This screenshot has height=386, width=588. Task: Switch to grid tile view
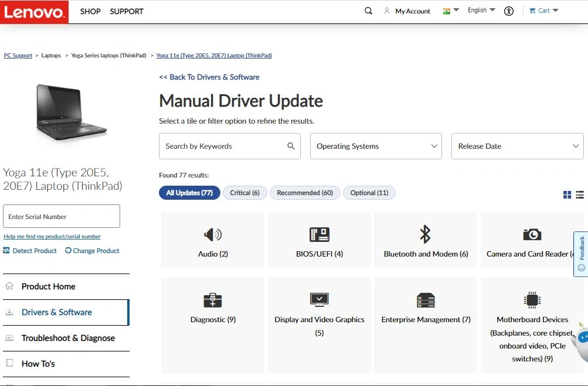click(x=567, y=195)
